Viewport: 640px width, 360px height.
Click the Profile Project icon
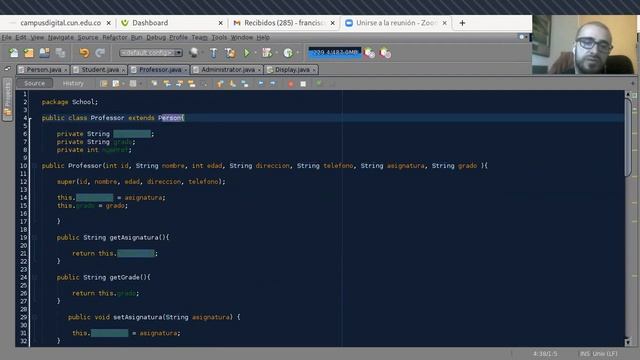pos(288,53)
